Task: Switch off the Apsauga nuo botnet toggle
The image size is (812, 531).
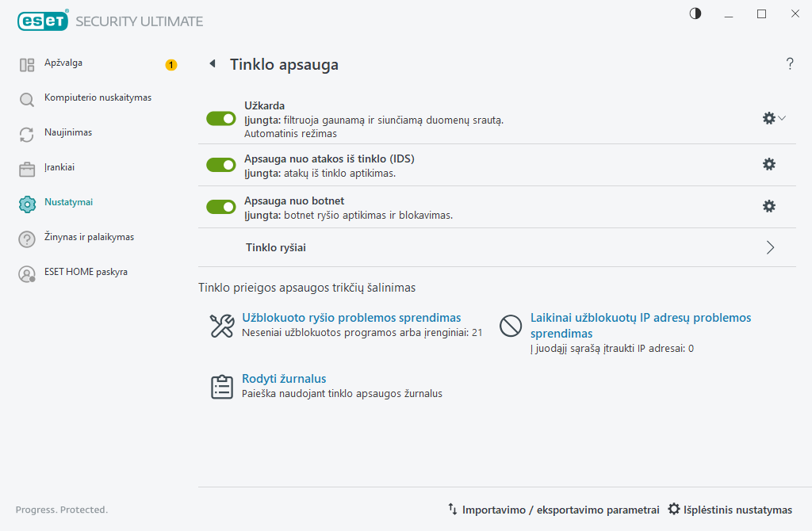Action: 221,207
